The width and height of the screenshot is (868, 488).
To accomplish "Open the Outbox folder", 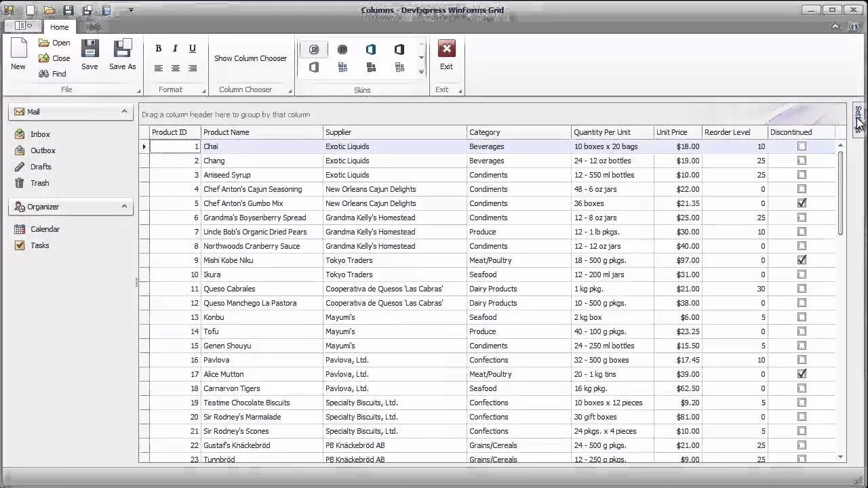I will [43, 150].
